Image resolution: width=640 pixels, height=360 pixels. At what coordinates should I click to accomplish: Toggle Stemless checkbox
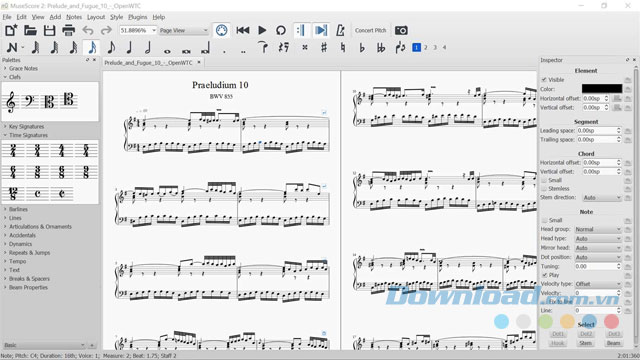coord(544,189)
